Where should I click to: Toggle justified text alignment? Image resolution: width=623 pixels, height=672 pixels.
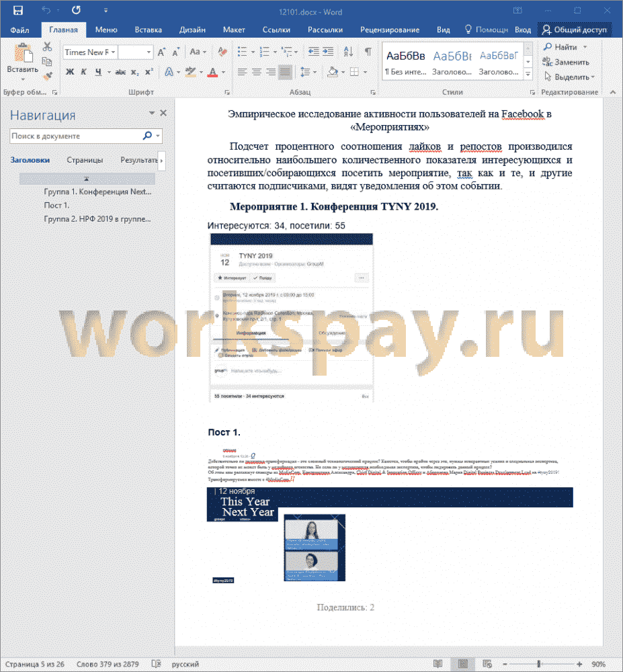click(x=285, y=72)
